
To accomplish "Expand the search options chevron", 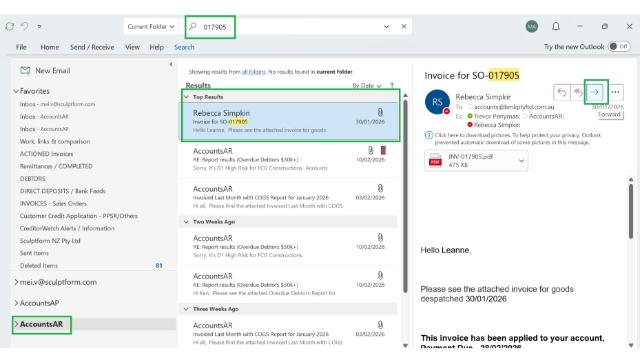I will (x=386, y=27).
